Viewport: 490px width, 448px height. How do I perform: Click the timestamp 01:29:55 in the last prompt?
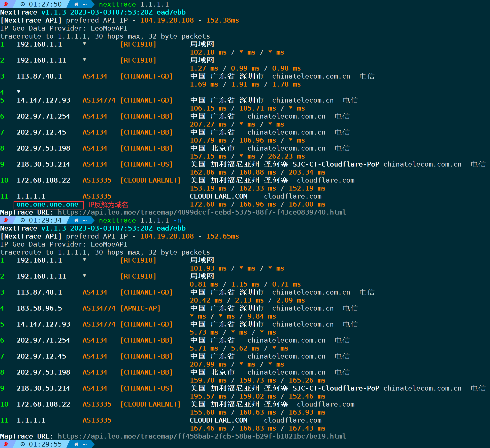pos(45,444)
